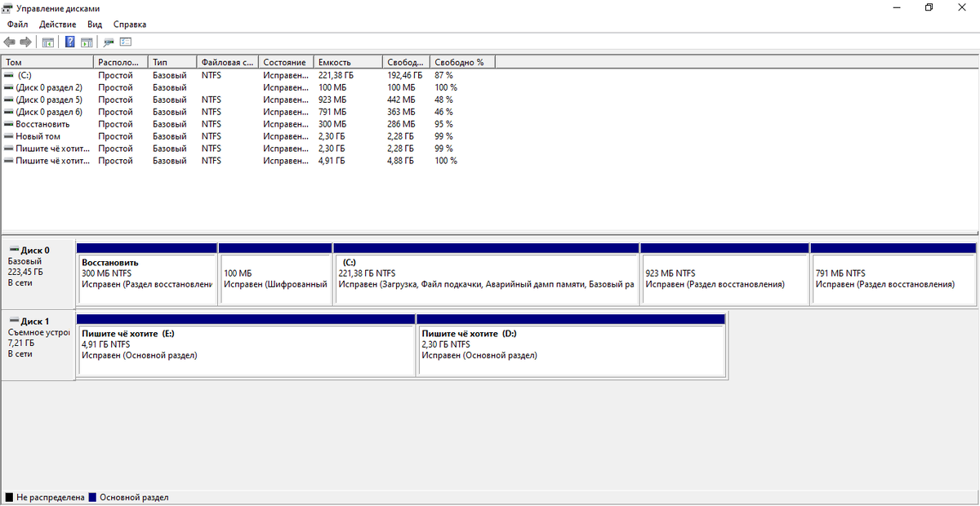
Task: Select the Диск 0 header panel
Action: click(x=38, y=273)
